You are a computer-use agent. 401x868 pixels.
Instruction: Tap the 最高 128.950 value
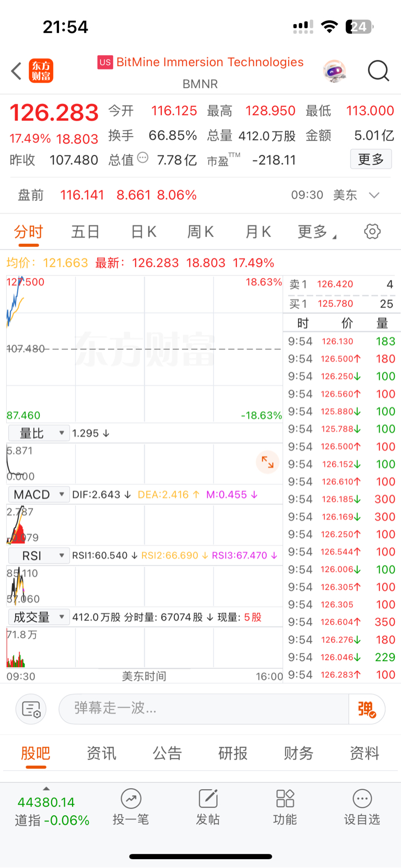(x=270, y=111)
